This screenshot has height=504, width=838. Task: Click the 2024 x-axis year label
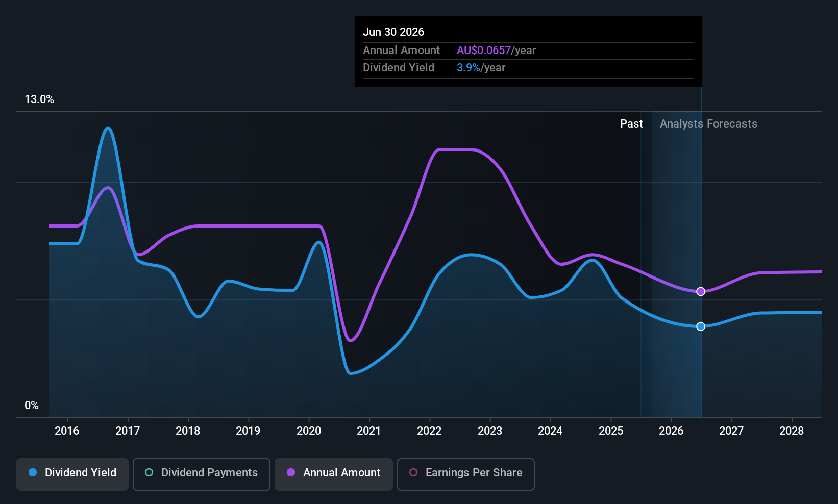550,431
